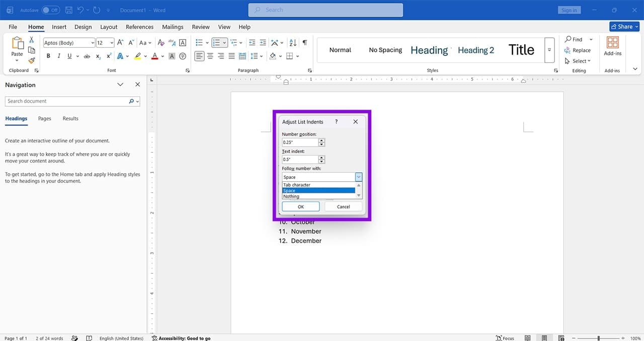Switch to the Design tab

click(x=83, y=27)
